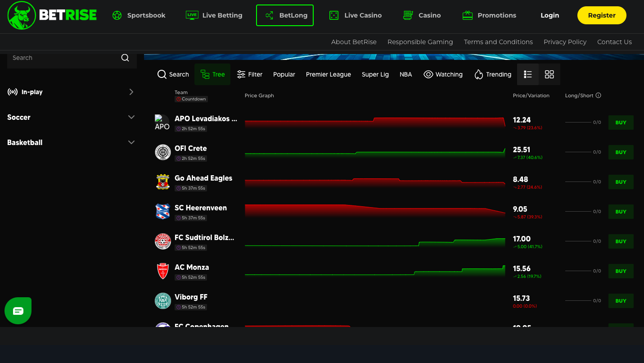Switch to list view layout
The height and width of the screenshot is (363, 644).
(528, 74)
